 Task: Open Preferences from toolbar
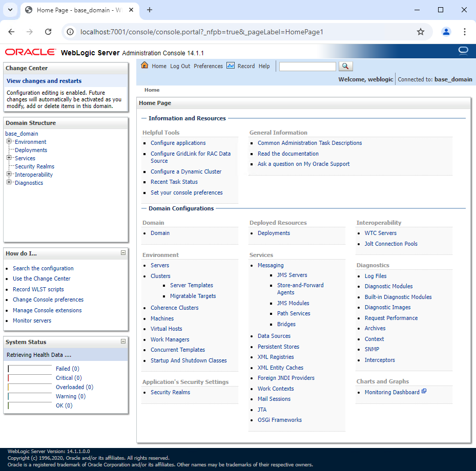(208, 66)
